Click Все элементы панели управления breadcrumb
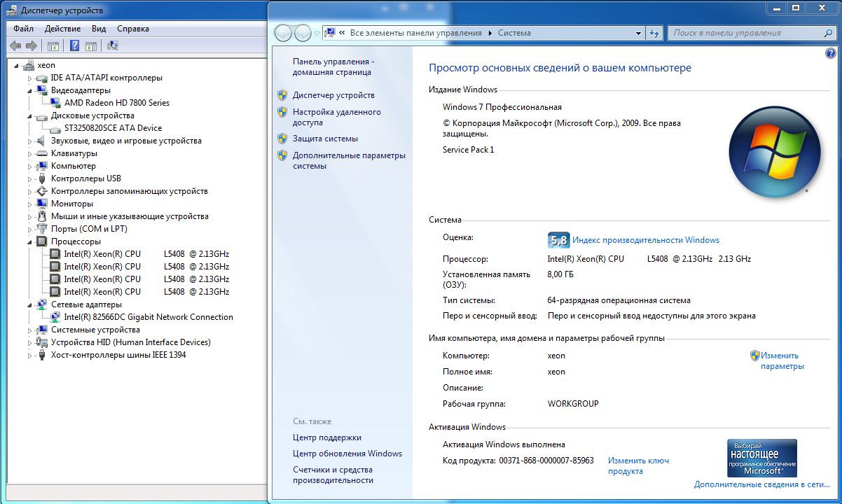This screenshot has height=504, width=842. [x=415, y=33]
